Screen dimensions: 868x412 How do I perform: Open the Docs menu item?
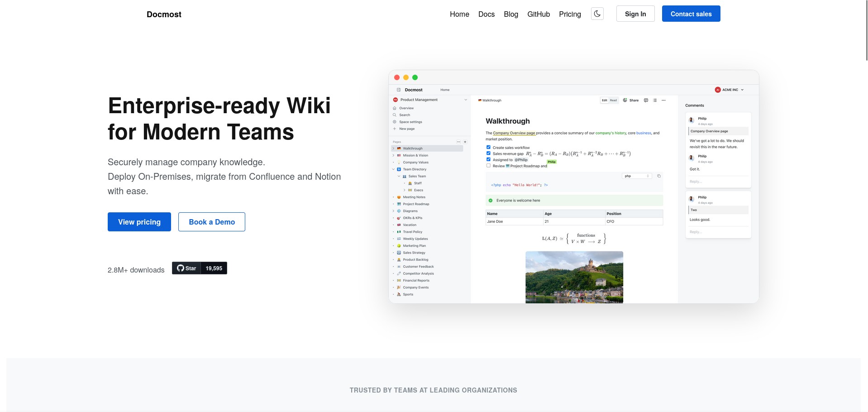[486, 14]
